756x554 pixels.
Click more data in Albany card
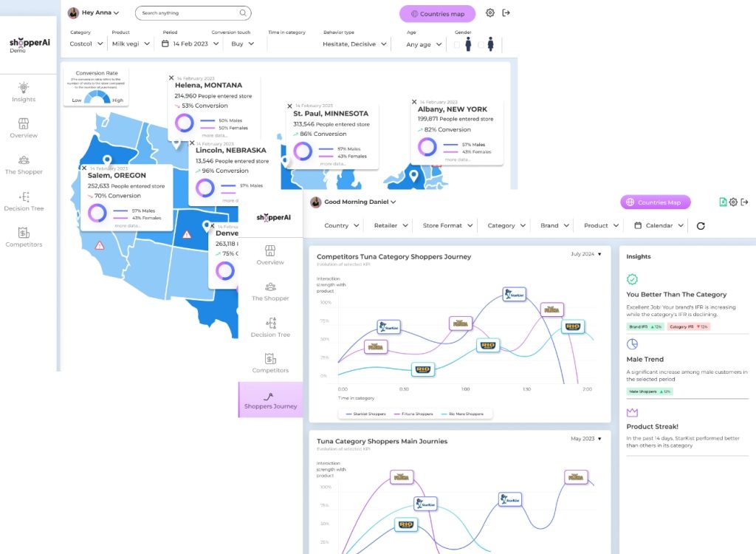(457, 160)
